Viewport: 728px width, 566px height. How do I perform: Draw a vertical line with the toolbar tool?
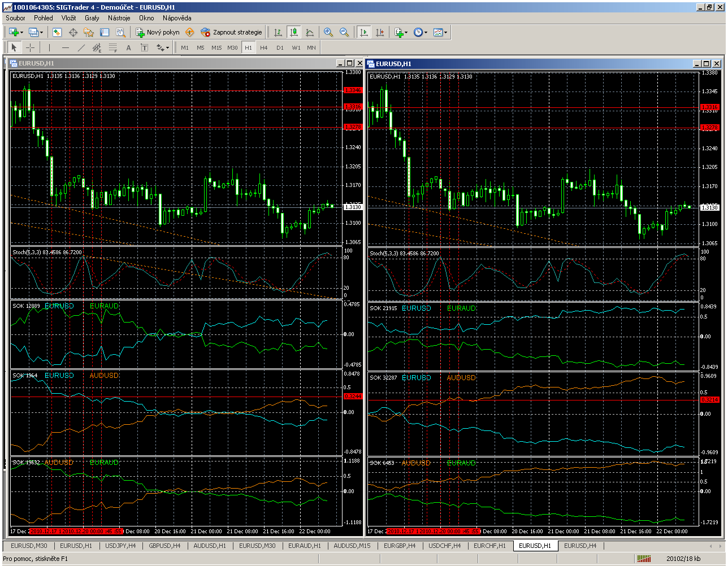(49, 48)
